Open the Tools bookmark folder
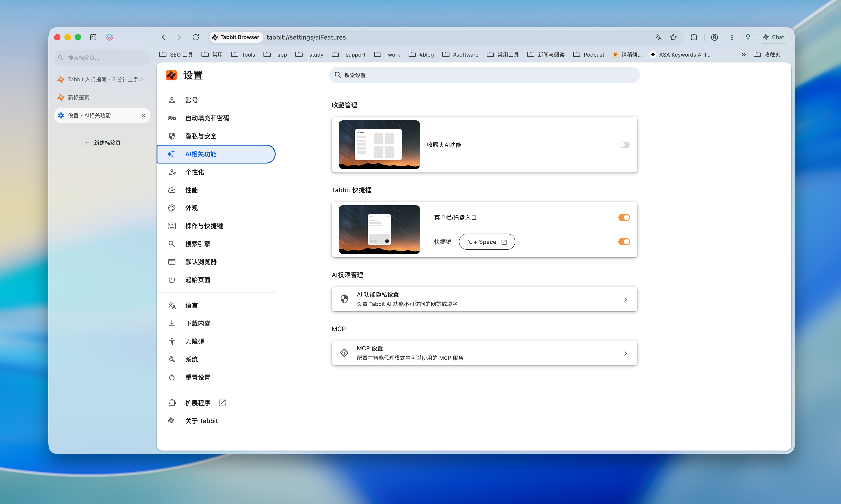 pyautogui.click(x=243, y=54)
